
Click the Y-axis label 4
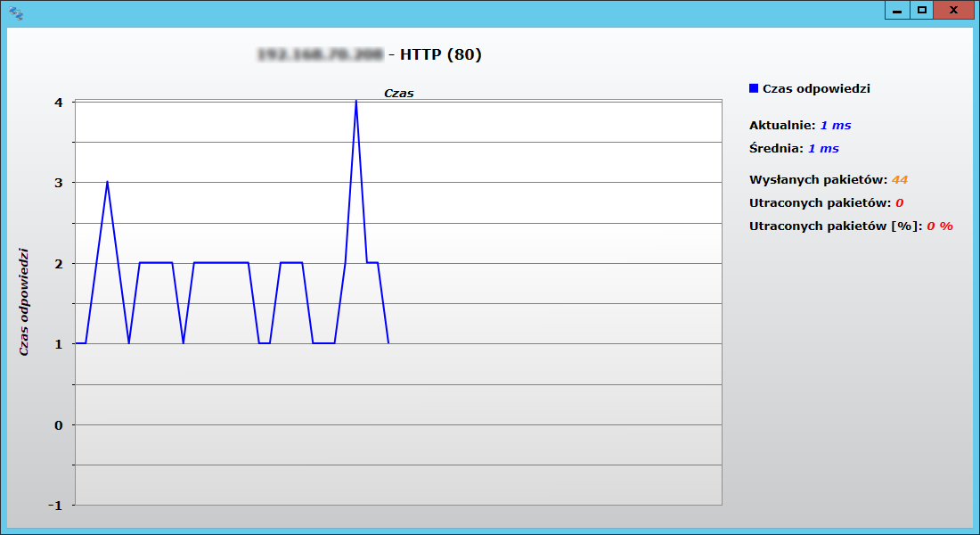coord(58,103)
